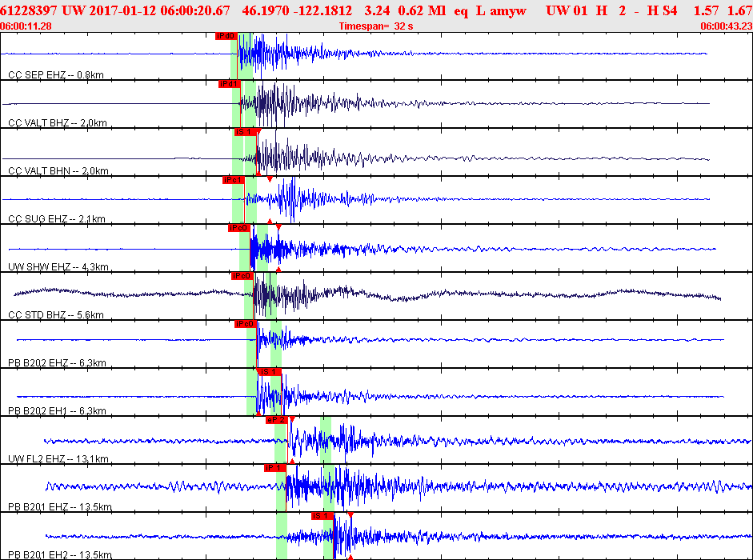753x560 pixels.
Task: Click the coordinates 46.1970 -122.1812
Action: pos(297,10)
